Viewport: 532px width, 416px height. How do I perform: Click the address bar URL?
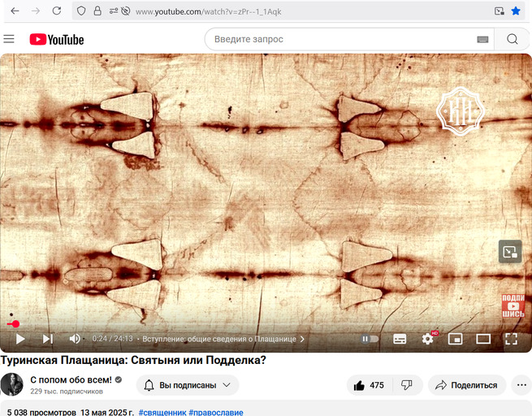click(x=208, y=11)
